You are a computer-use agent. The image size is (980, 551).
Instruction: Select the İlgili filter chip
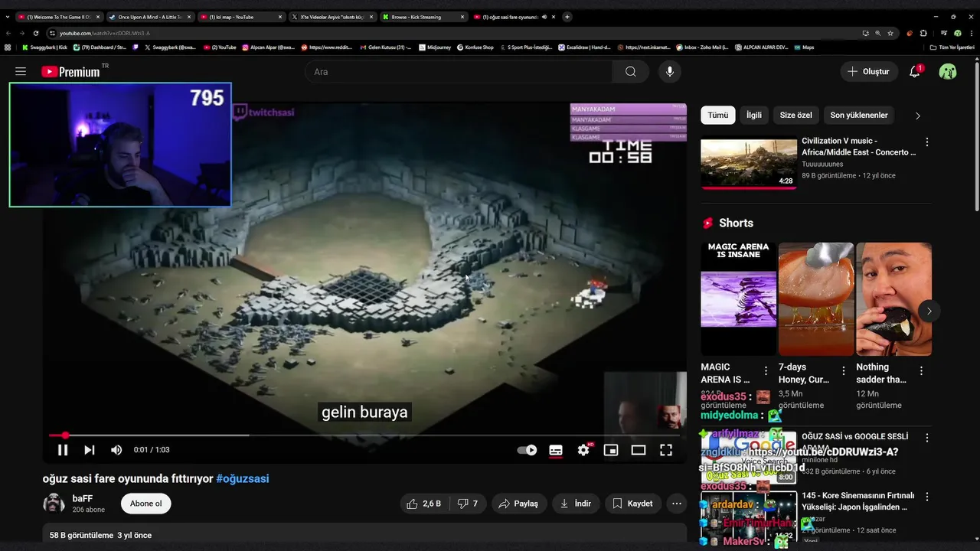point(754,115)
